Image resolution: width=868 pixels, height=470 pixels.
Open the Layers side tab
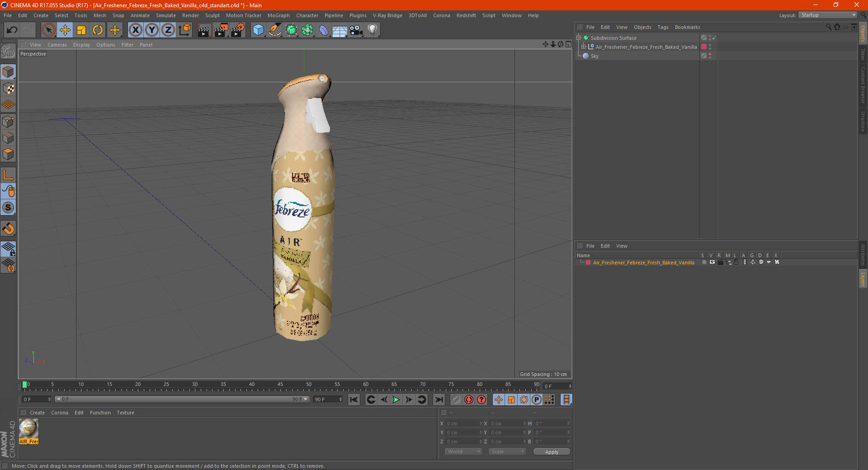point(863,279)
